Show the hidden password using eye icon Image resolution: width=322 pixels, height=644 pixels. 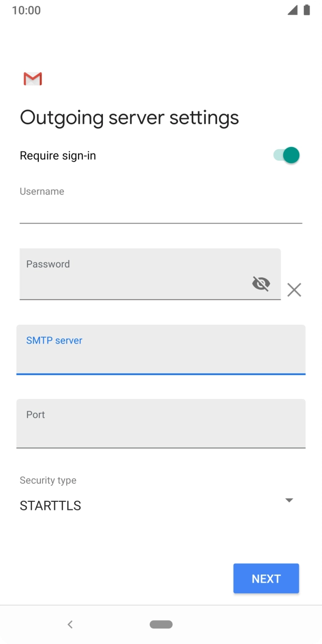coord(261,283)
